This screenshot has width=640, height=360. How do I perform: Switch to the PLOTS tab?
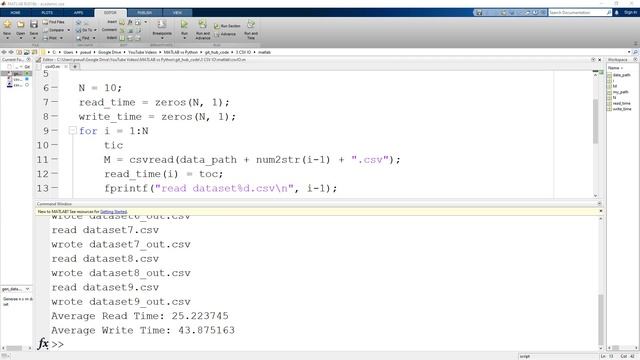47,13
